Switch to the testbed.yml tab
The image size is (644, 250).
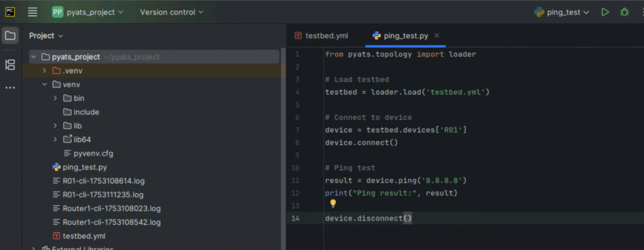321,36
